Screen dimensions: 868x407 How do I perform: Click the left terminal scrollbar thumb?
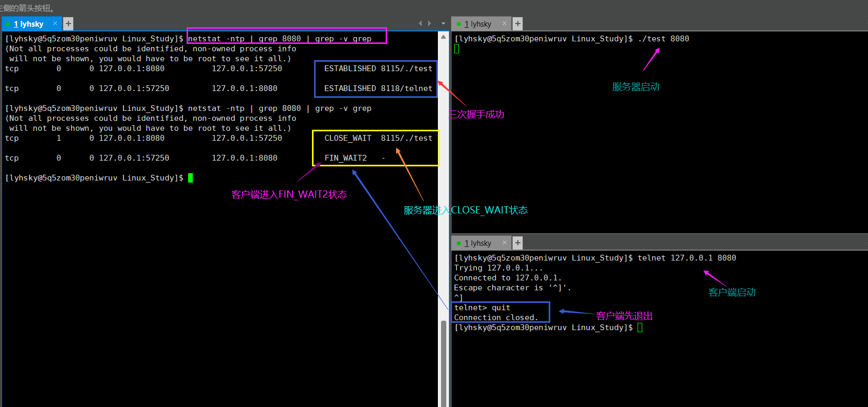click(444, 363)
